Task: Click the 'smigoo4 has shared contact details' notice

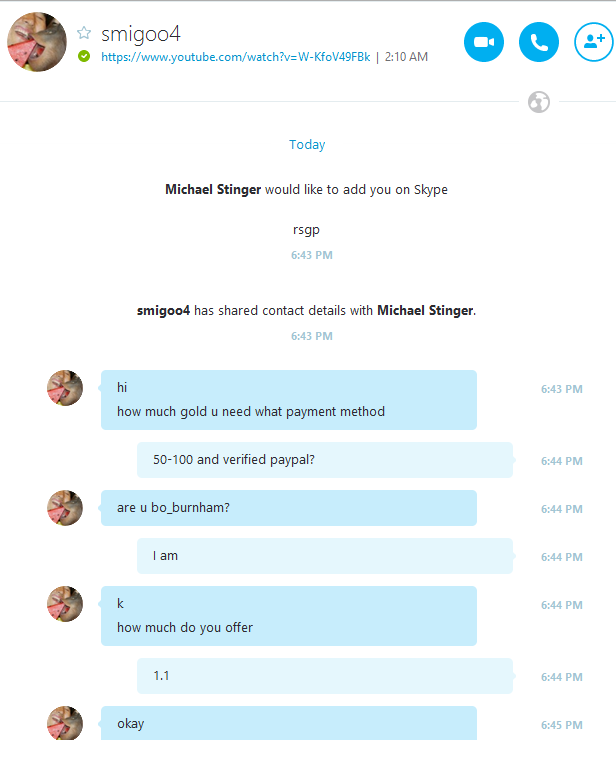Action: coord(306,311)
